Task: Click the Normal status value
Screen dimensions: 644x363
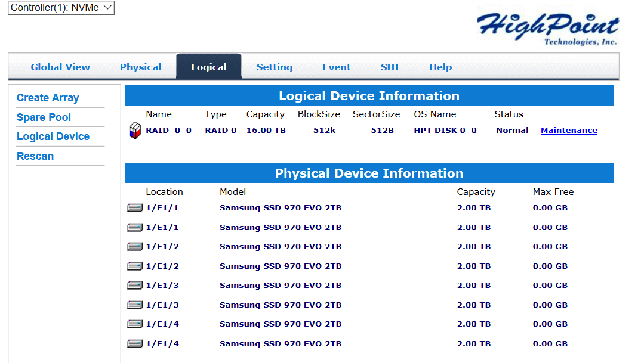Action: click(512, 131)
